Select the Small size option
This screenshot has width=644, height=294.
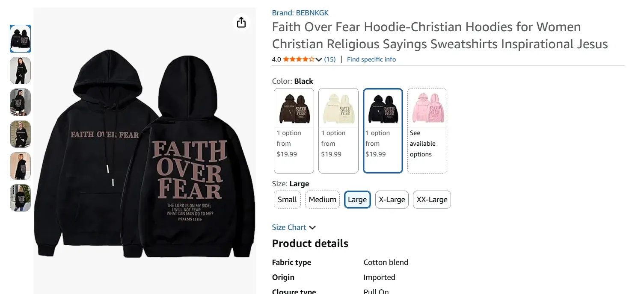(x=287, y=199)
